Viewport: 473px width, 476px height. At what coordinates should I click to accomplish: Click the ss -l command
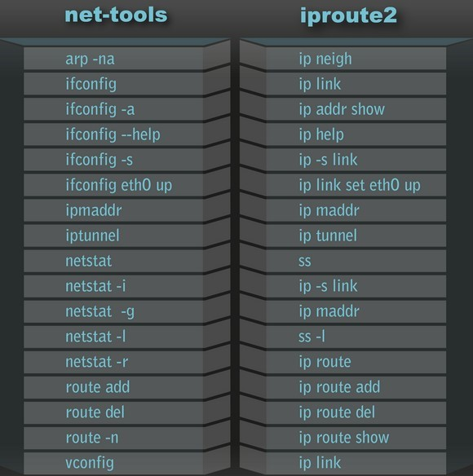point(312,337)
